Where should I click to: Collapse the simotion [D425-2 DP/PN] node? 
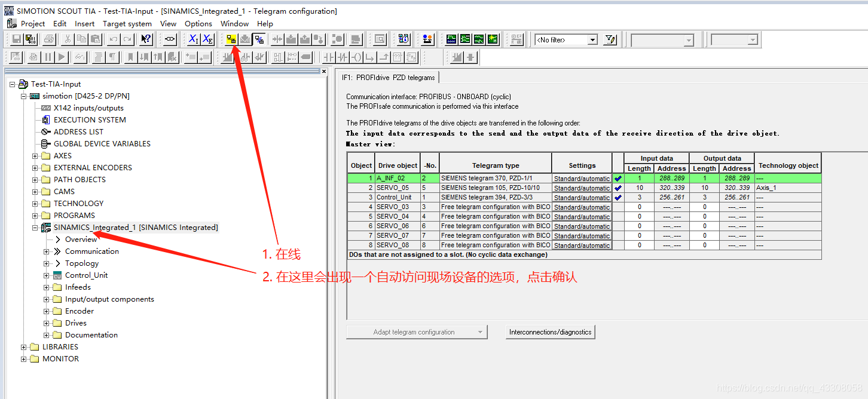(24, 96)
